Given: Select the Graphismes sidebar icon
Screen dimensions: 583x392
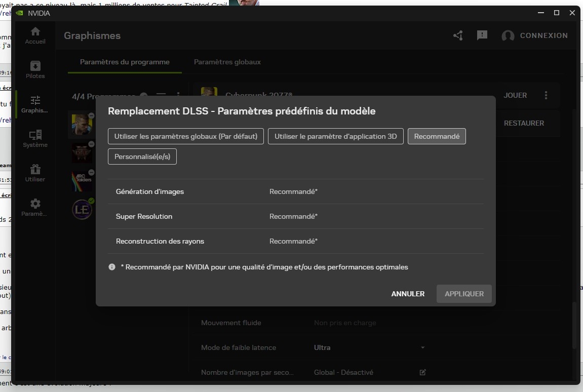Looking at the screenshot, I should click(x=35, y=104).
